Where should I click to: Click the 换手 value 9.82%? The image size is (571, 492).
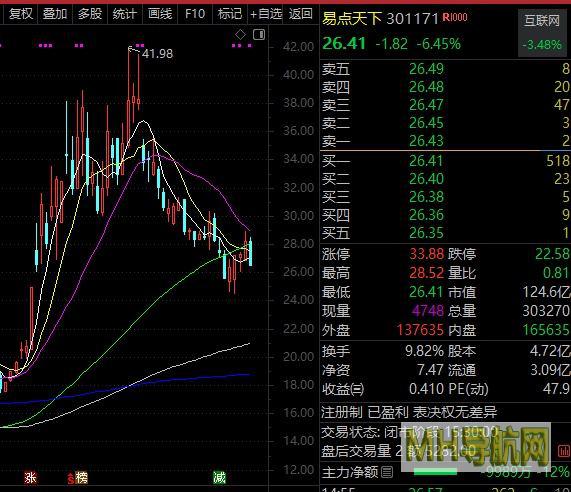coord(425,351)
